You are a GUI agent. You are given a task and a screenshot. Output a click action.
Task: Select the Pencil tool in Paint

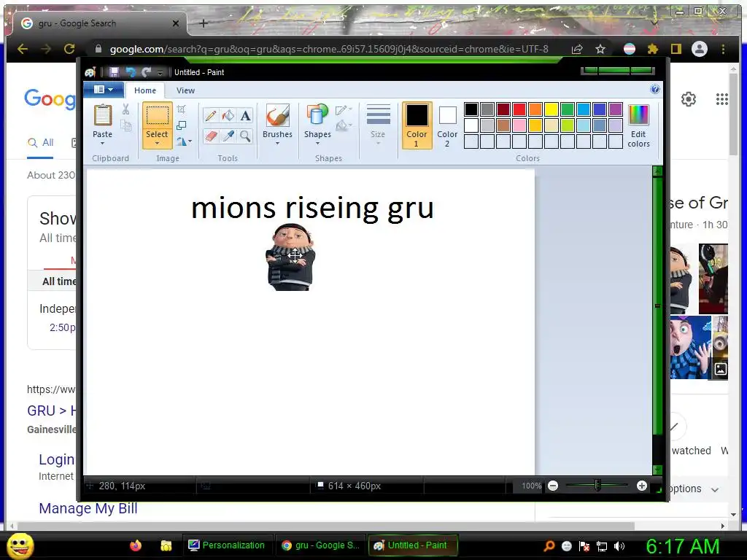pos(211,115)
